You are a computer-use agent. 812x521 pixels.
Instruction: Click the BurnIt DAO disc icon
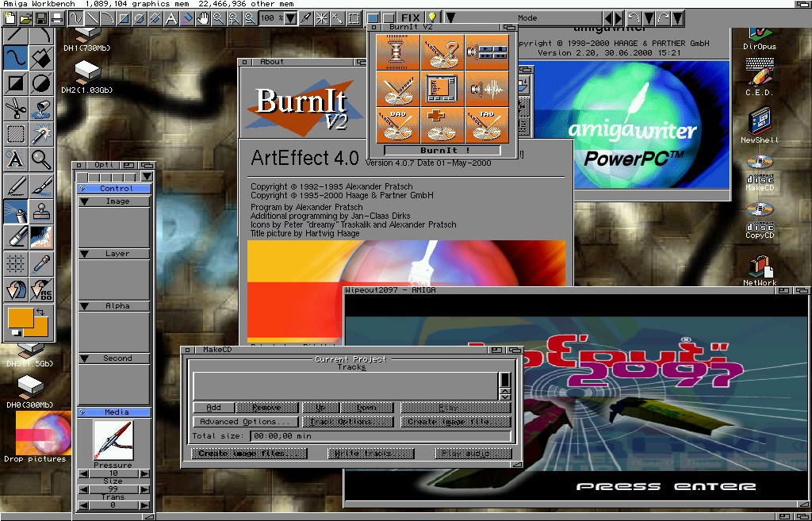[398, 125]
